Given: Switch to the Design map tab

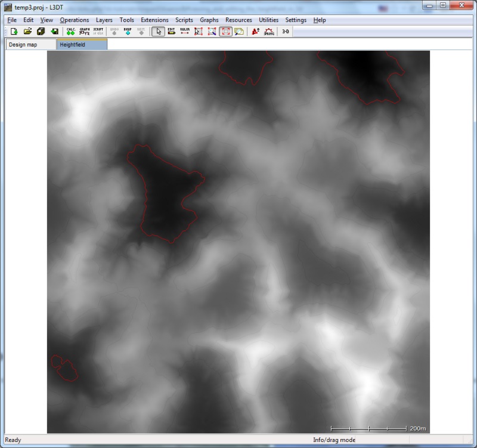Looking at the screenshot, I should click(x=23, y=45).
